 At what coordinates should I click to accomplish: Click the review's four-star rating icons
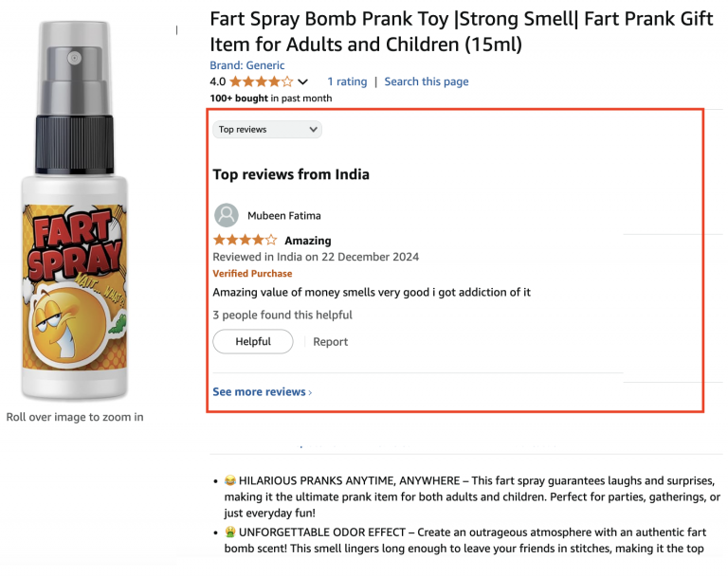pos(245,241)
